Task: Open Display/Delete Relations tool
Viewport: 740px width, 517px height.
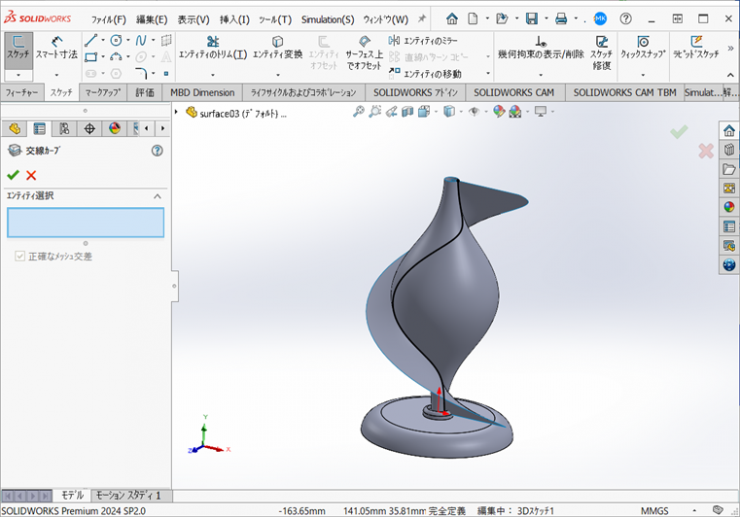Action: point(540,47)
